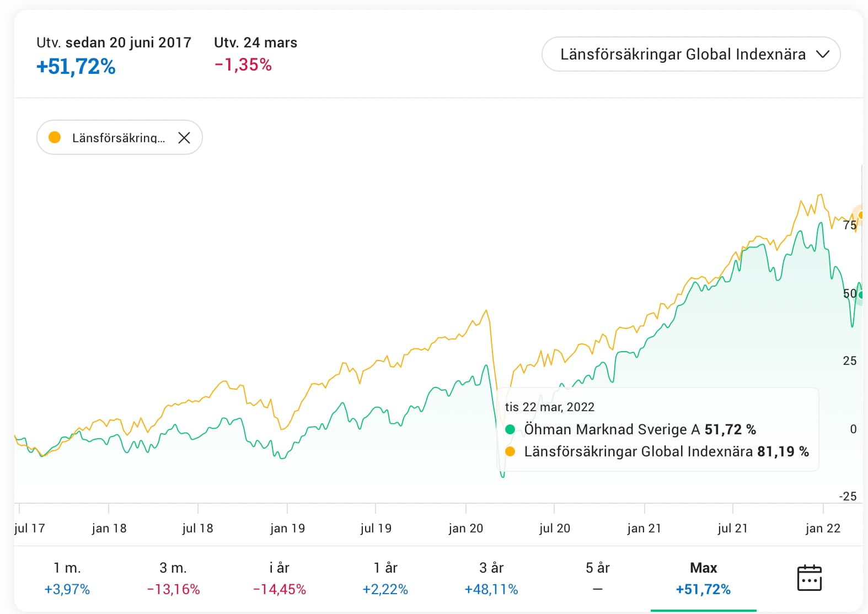Click 'Öhman Marknad Sverige A 51,72 %' text
Viewport: 868px width, 614px height.
pyautogui.click(x=640, y=429)
